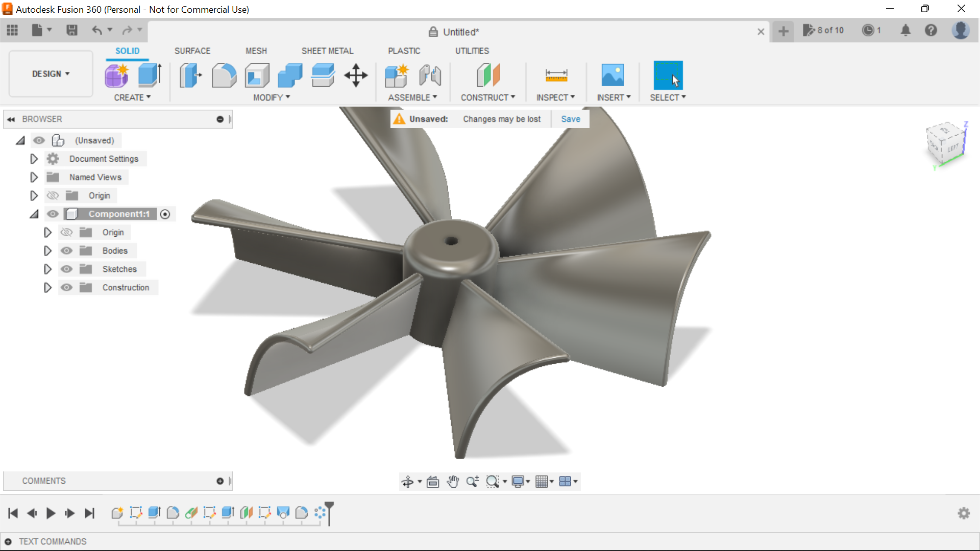
Task: Toggle visibility of Component1:1
Action: [x=53, y=214]
